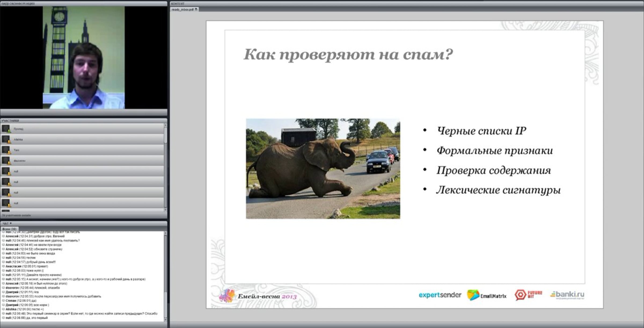Click the EmailMatrix logo on the slide
This screenshot has height=328, width=644.
[487, 295]
